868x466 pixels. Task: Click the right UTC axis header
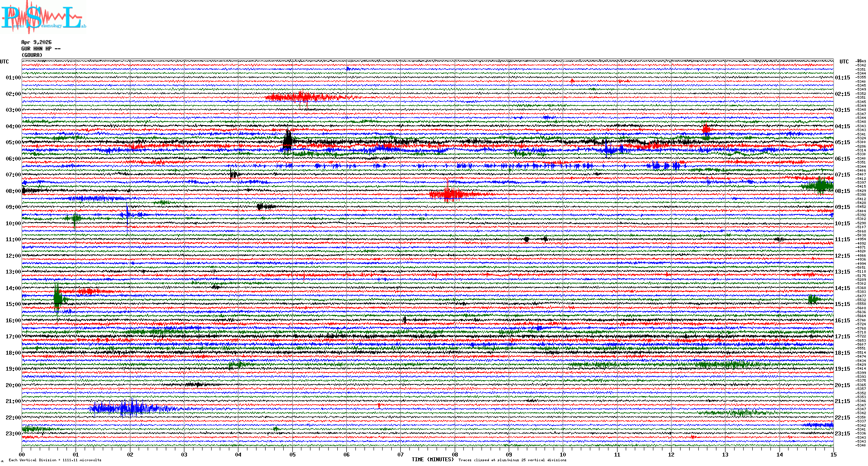coord(844,62)
